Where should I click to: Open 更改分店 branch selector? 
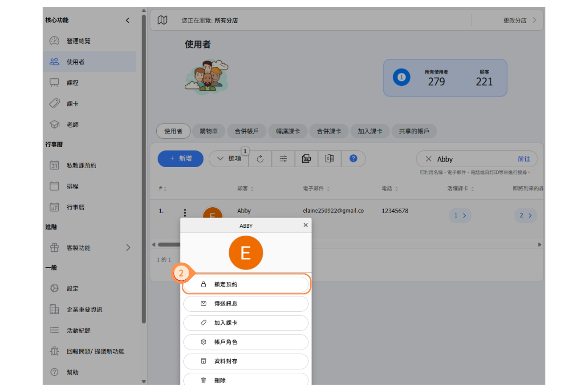pos(519,20)
